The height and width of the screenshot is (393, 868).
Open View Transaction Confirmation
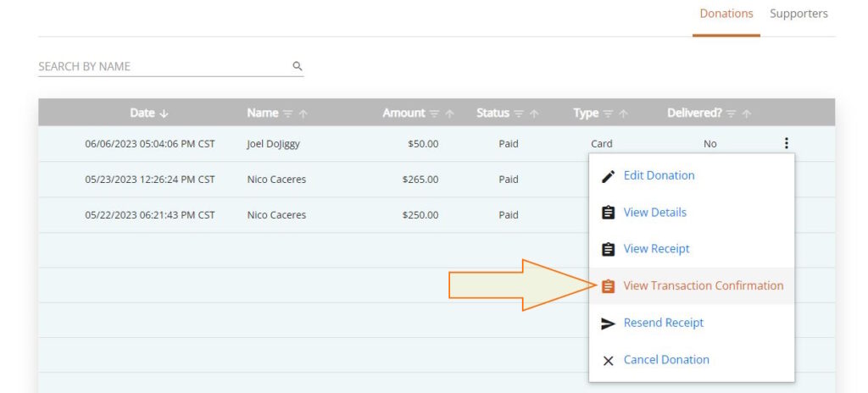(x=704, y=285)
